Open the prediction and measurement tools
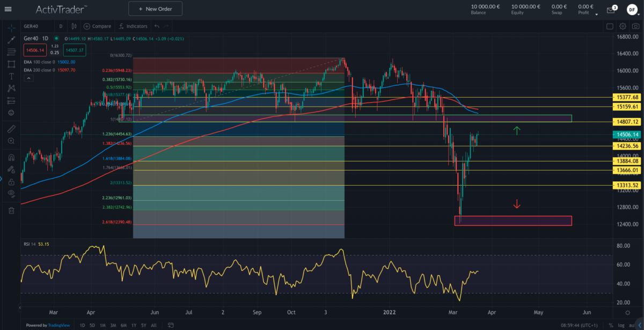Image resolution: width=644 pixels, height=330 pixels. (x=11, y=100)
